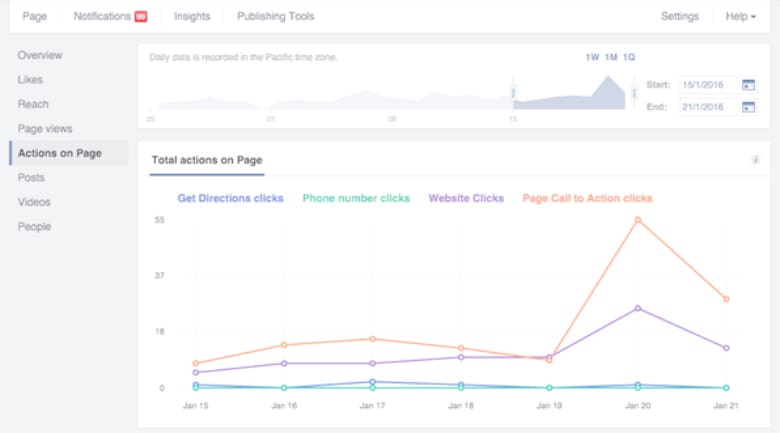The height and width of the screenshot is (433, 780).
Task: Click the info icon on actions panel
Action: [756, 160]
